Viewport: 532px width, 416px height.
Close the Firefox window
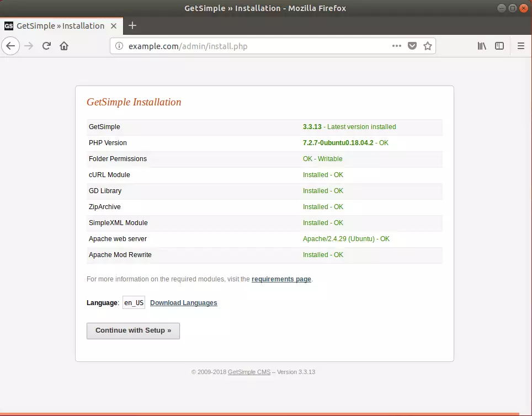(524, 8)
